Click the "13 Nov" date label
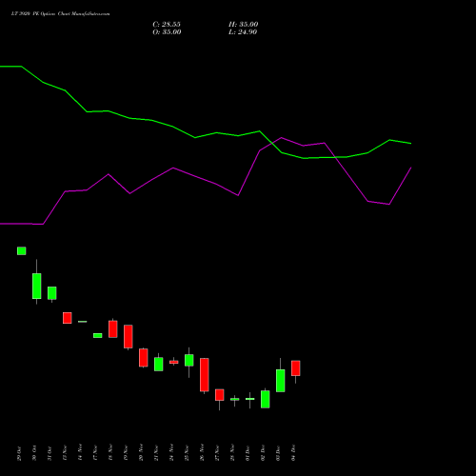This screenshot has width=476, height=476. [x=65, y=453]
